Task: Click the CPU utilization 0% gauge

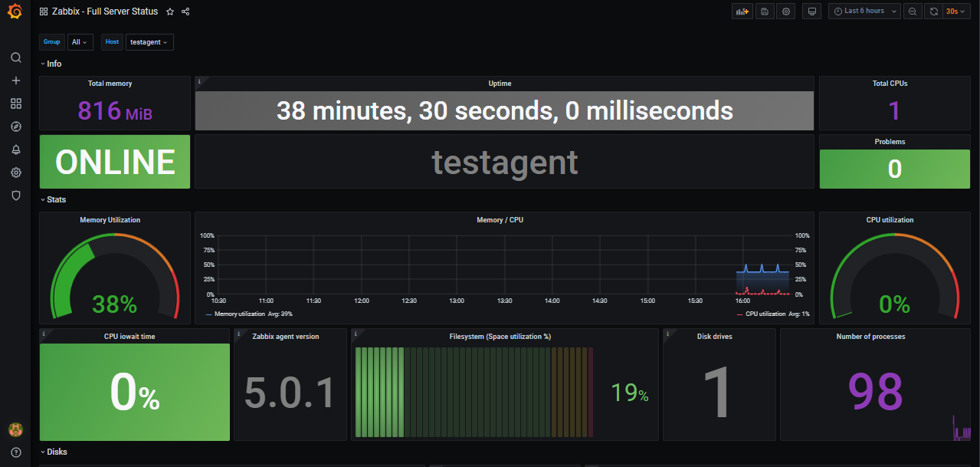Action: (x=894, y=276)
